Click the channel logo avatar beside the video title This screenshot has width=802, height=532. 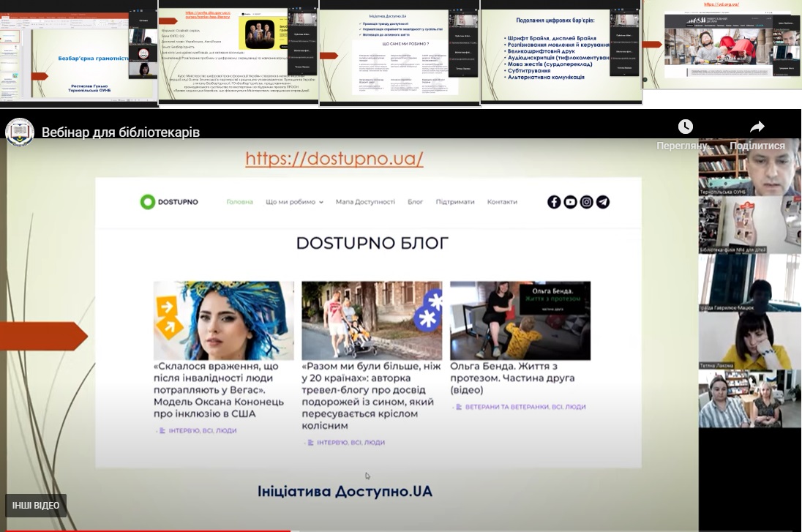(20, 132)
